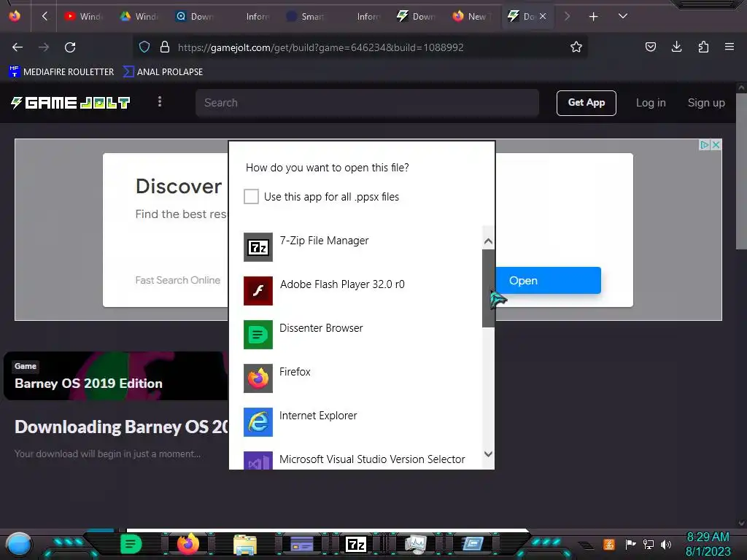Tick 'Use this app for all .ppsx files'
Image resolution: width=747 pixels, height=560 pixels.
pyautogui.click(x=251, y=197)
